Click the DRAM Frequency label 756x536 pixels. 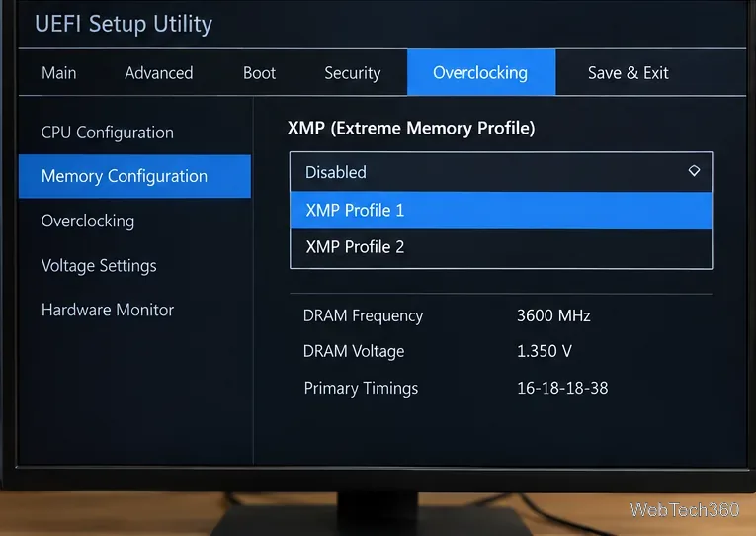click(363, 316)
